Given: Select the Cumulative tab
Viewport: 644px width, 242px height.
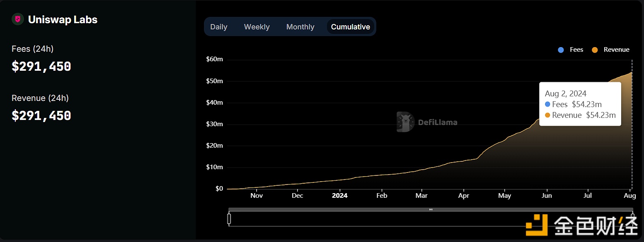Looking at the screenshot, I should coord(351,27).
